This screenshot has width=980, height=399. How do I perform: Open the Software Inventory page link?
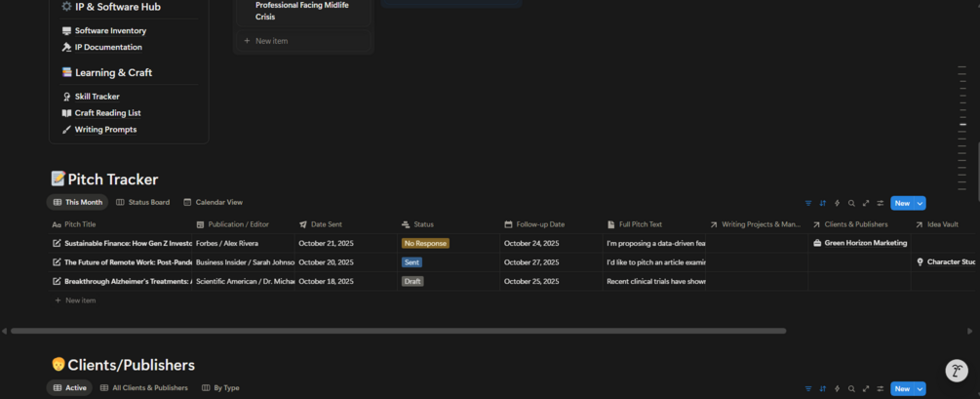tap(110, 30)
